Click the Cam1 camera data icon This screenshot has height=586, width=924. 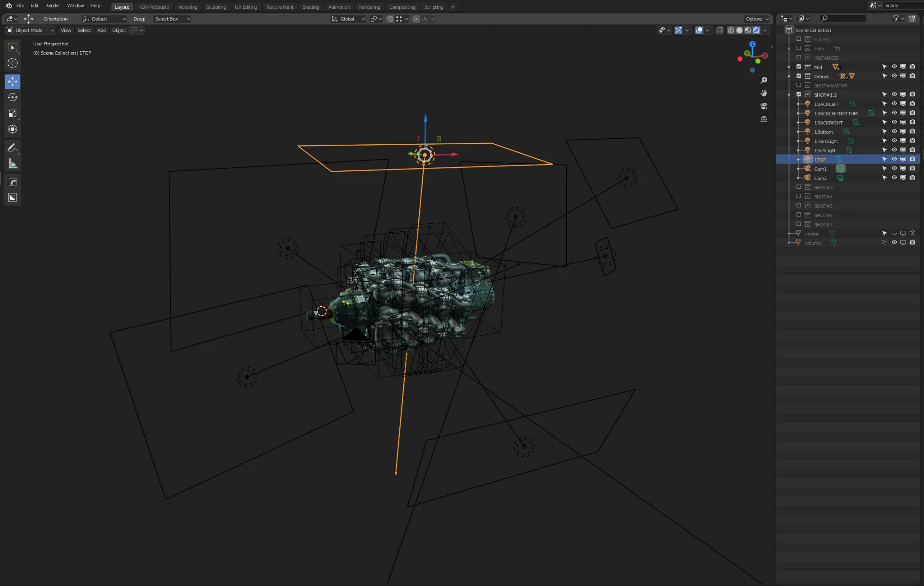click(840, 169)
